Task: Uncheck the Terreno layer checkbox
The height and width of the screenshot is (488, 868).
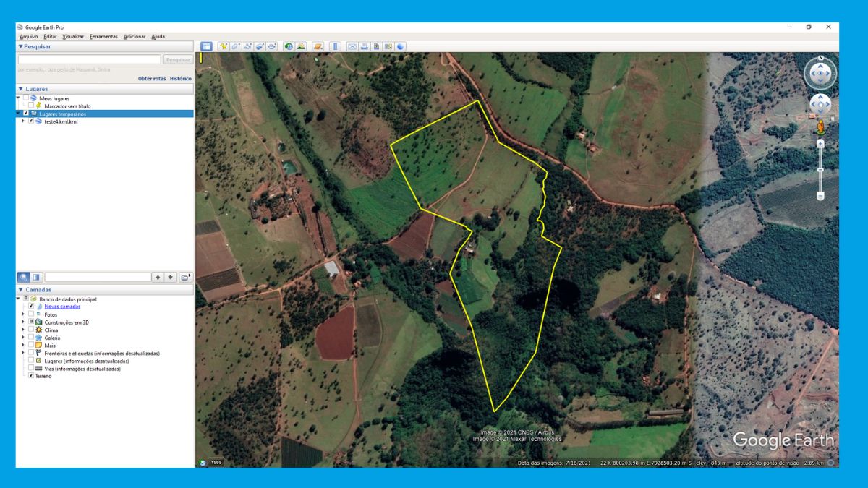Action: tap(30, 376)
